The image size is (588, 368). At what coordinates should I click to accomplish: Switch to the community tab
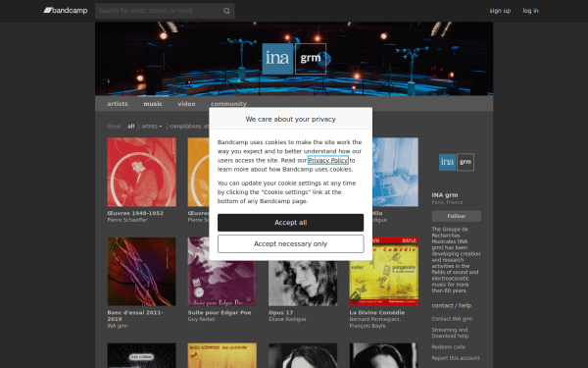[228, 104]
